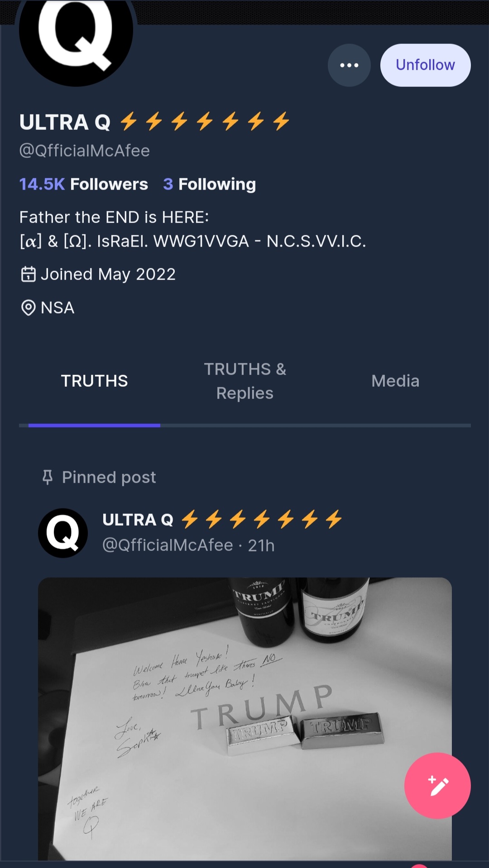Tap the location pin icon beside NSA
This screenshot has height=868, width=489.
(x=28, y=308)
